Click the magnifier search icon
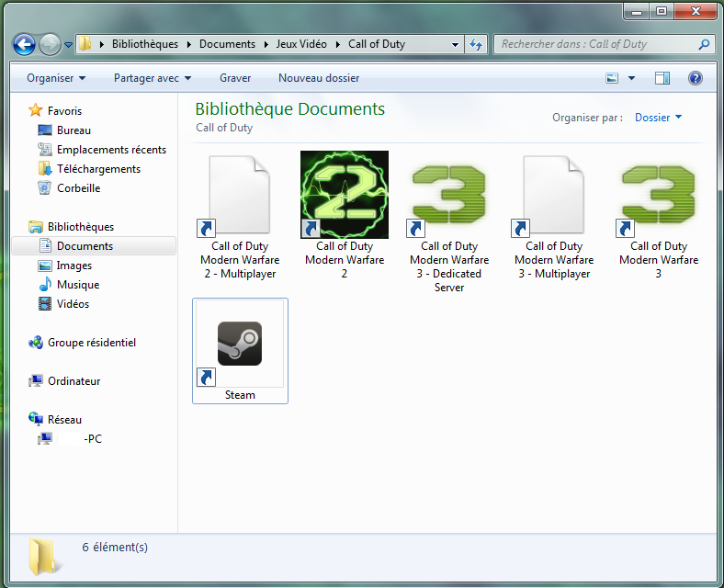The image size is (724, 588). click(704, 44)
